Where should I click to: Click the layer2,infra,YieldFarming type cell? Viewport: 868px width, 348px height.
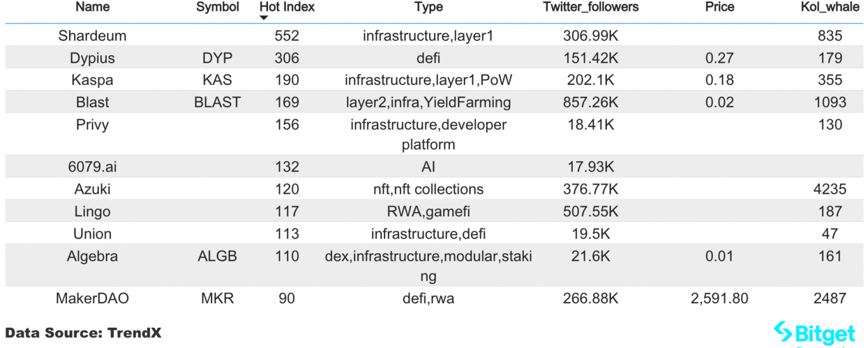tap(428, 103)
